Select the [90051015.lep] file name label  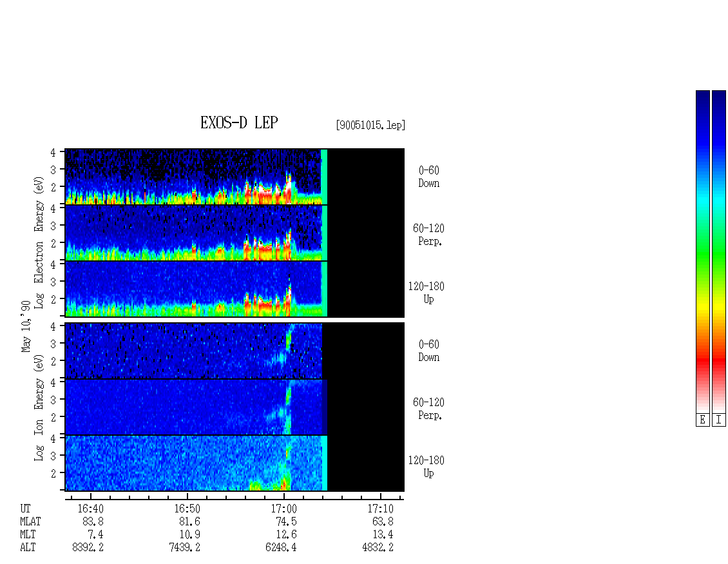[370, 125]
